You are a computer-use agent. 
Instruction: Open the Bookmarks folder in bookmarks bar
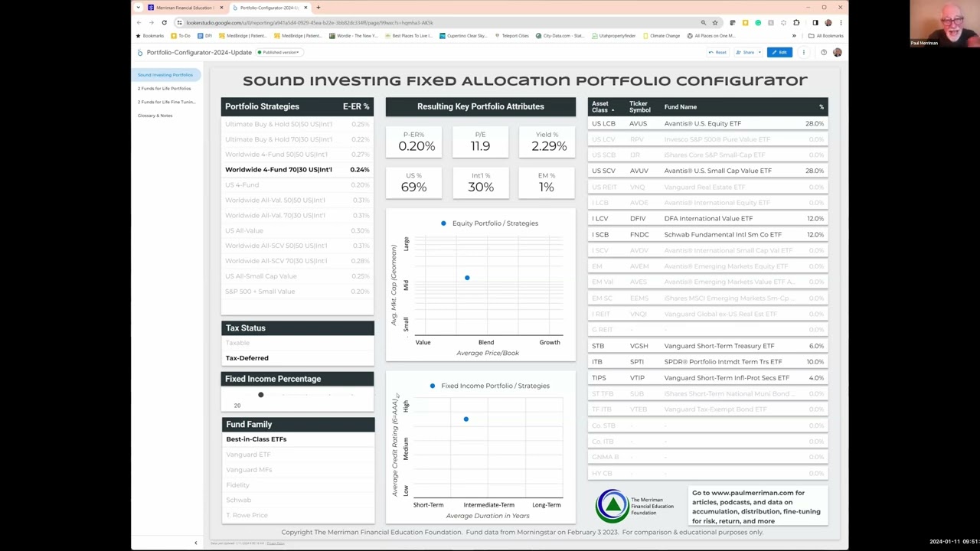150,36
